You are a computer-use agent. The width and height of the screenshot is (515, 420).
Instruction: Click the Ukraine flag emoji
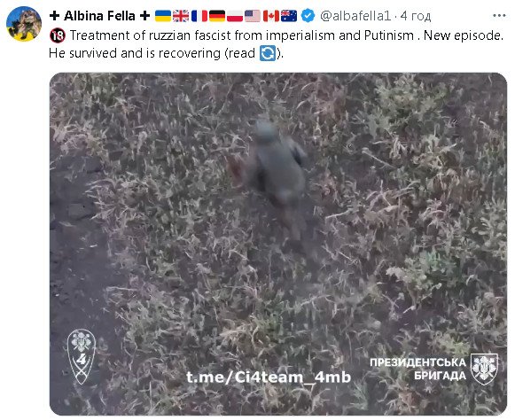(x=163, y=16)
